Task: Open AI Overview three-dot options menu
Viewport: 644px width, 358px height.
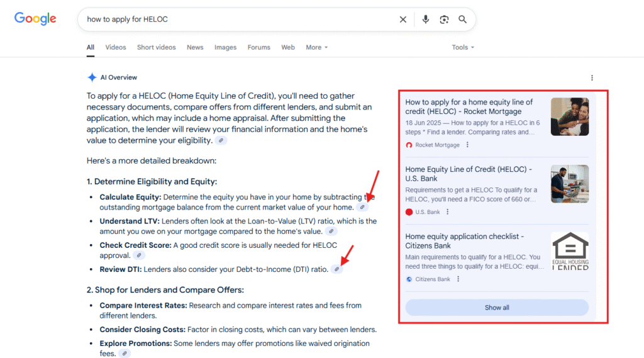Action: point(592,78)
